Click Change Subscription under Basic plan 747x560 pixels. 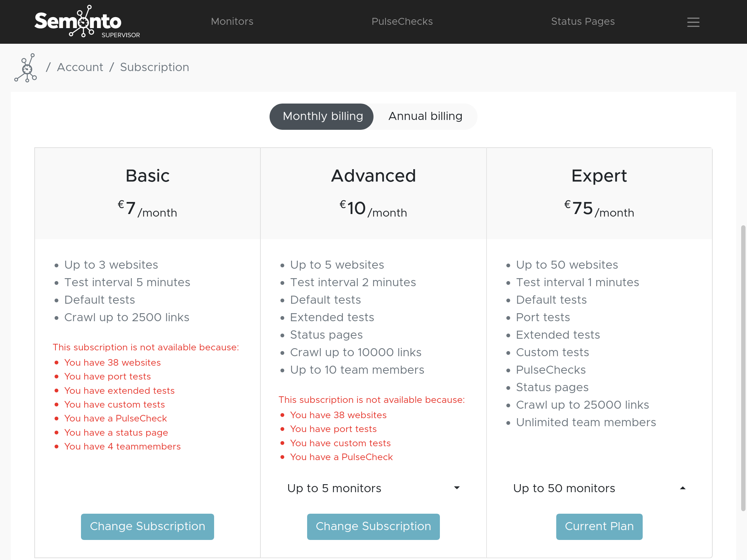(x=147, y=526)
